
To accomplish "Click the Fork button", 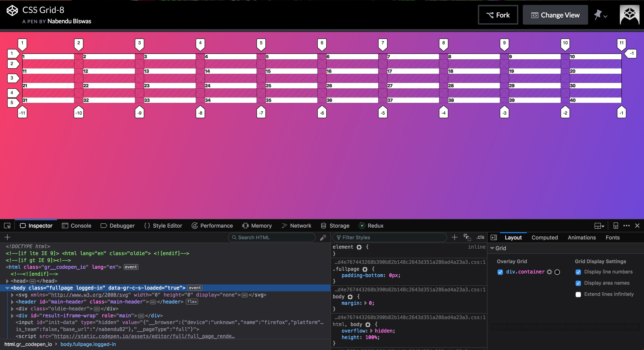I will click(498, 15).
